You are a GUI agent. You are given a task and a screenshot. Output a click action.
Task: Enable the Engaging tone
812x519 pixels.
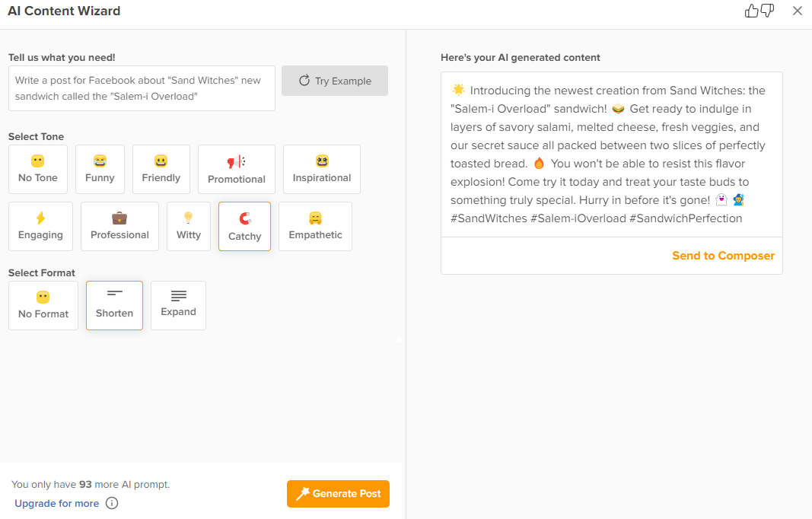40,225
